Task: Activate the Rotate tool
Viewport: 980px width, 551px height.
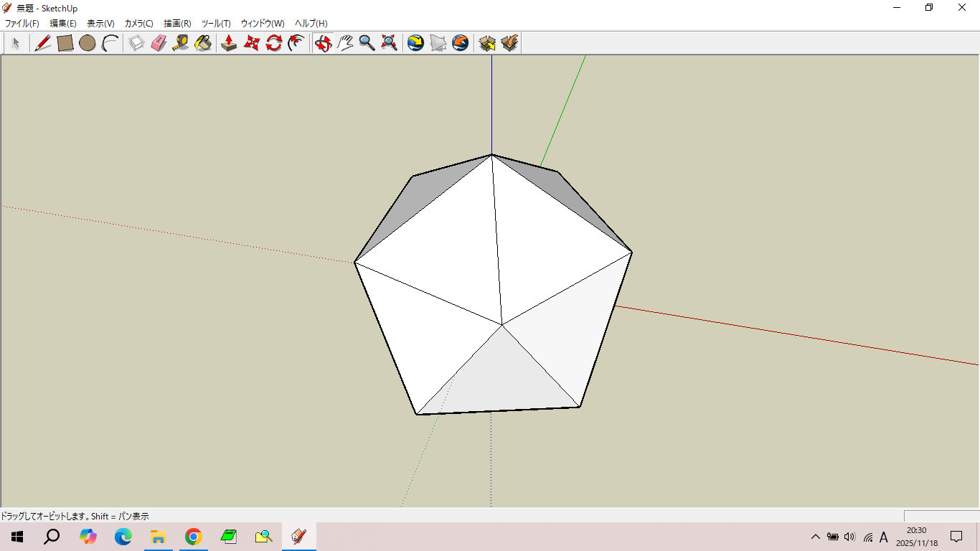Action: (273, 43)
